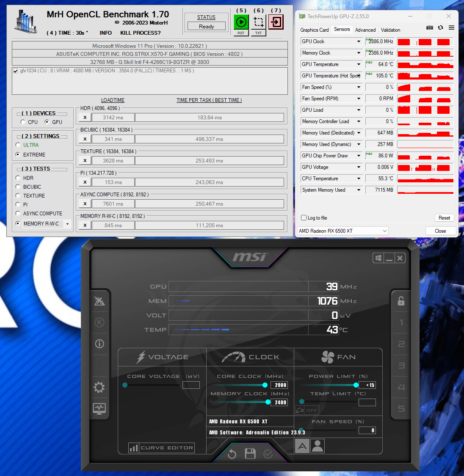Screen dimensions: 464x476
Task: Select Afterburner profile slot 1
Action: pos(401,322)
